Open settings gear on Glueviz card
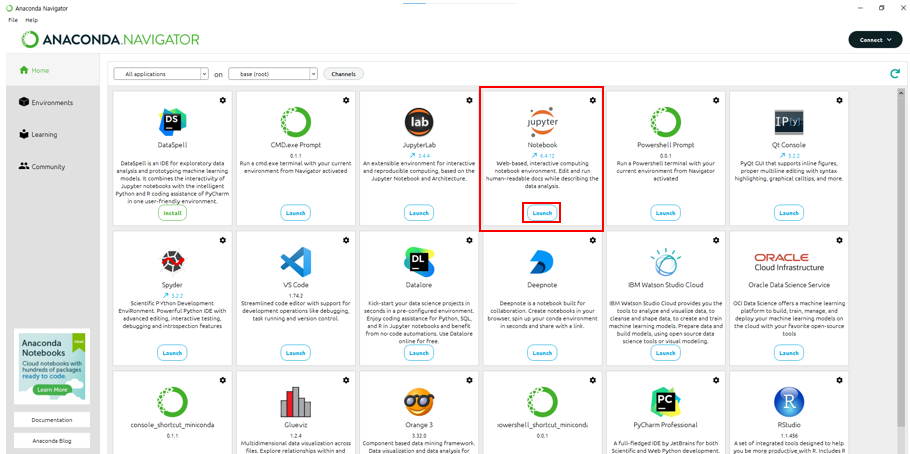 pyautogui.click(x=346, y=380)
